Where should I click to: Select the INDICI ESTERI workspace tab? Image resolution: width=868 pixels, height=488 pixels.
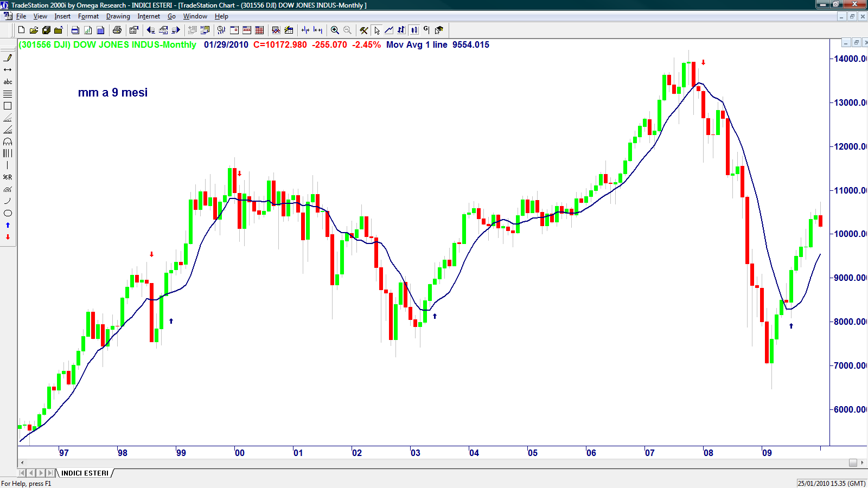[85, 473]
